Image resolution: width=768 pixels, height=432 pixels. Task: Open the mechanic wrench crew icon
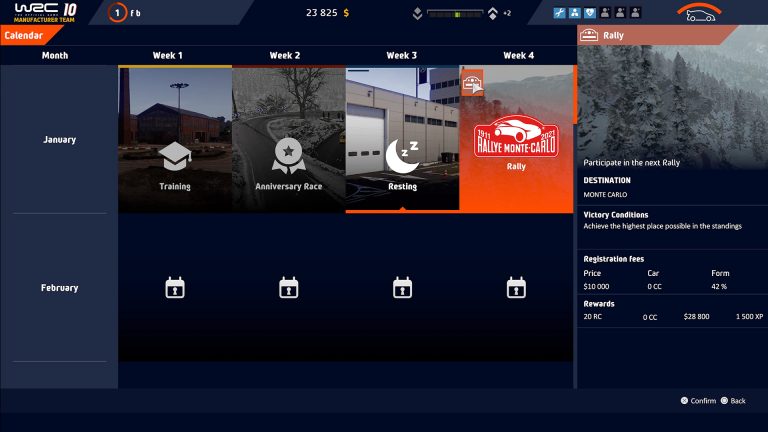click(559, 13)
